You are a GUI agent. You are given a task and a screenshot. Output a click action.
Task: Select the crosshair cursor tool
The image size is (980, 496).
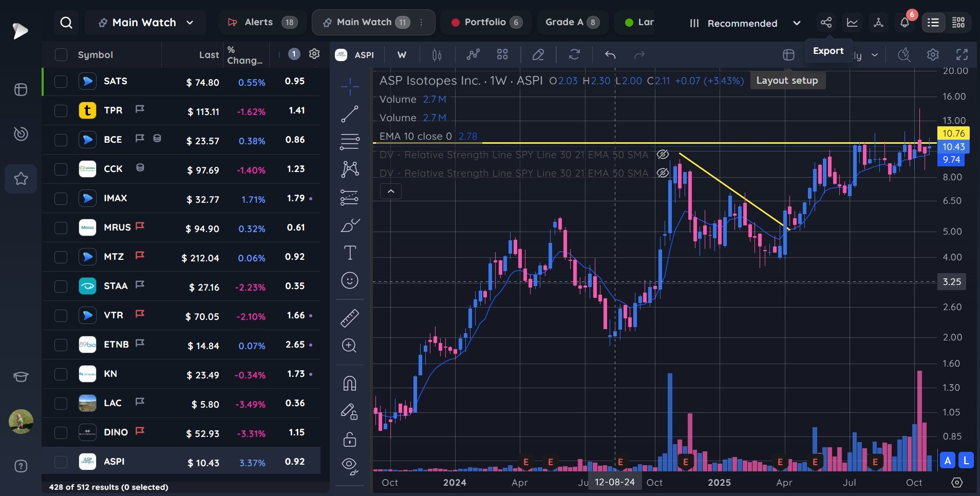point(350,86)
